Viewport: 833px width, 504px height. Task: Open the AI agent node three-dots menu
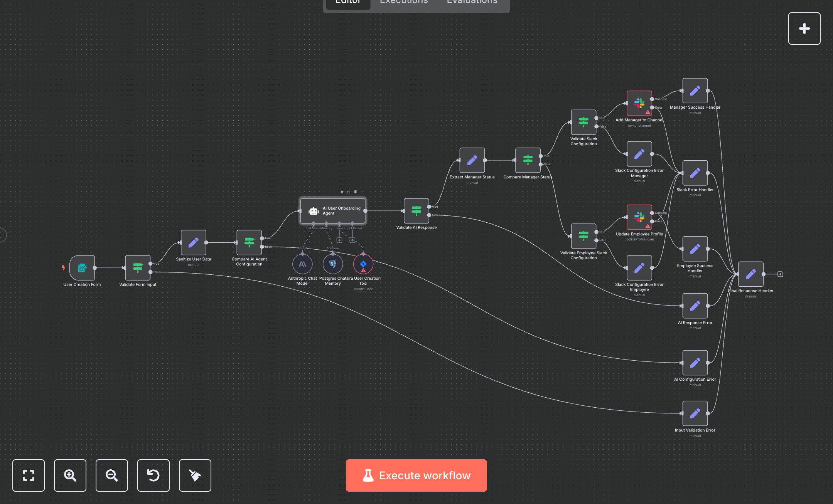click(x=362, y=192)
